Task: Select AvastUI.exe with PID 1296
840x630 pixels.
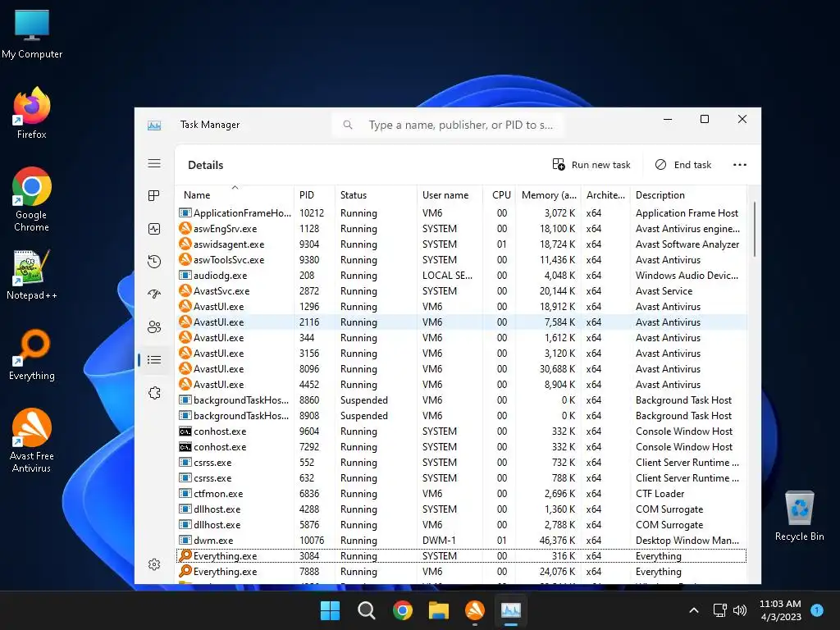Action: click(461, 307)
